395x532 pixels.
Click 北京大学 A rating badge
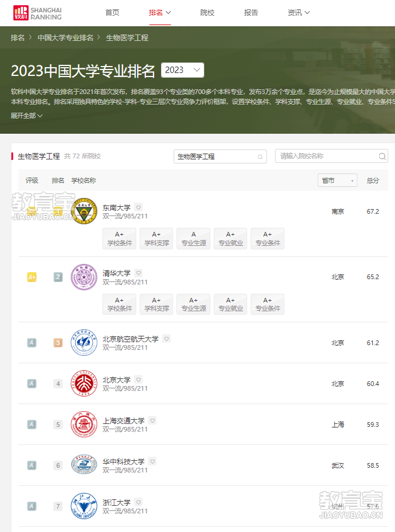click(x=32, y=384)
